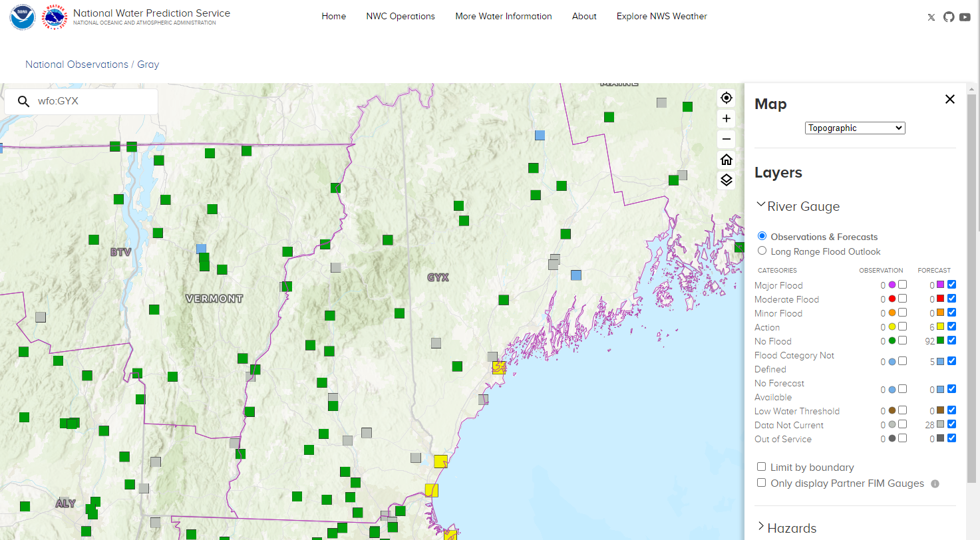This screenshot has height=540, width=980.
Task: Click the BTV office label on map
Action: 121,252
